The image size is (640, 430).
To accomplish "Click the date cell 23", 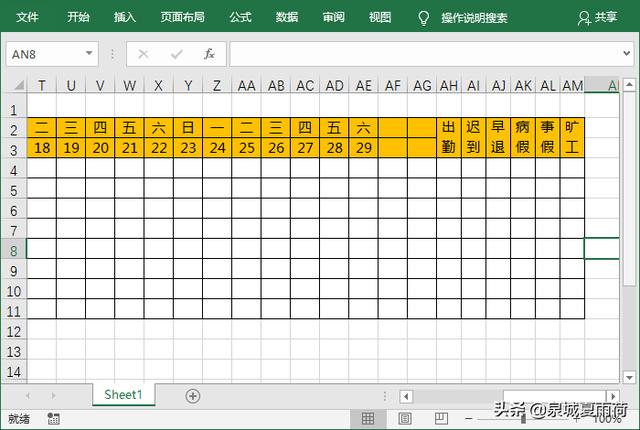I will [188, 148].
